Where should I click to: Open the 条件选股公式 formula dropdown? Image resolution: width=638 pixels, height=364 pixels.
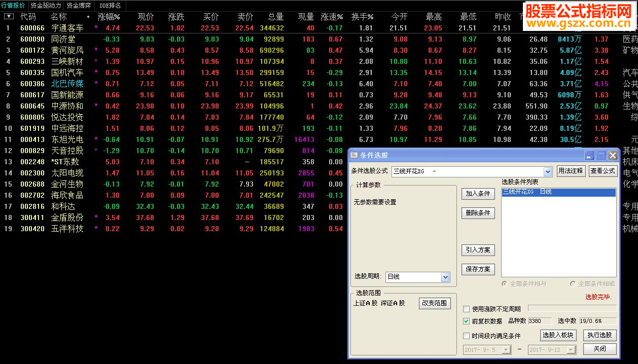pyautogui.click(x=547, y=171)
